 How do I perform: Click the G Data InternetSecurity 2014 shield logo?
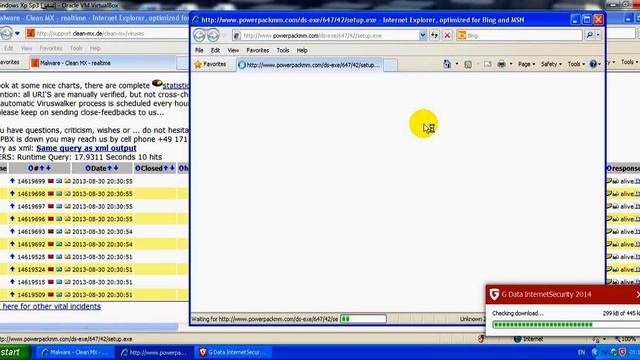(x=494, y=294)
